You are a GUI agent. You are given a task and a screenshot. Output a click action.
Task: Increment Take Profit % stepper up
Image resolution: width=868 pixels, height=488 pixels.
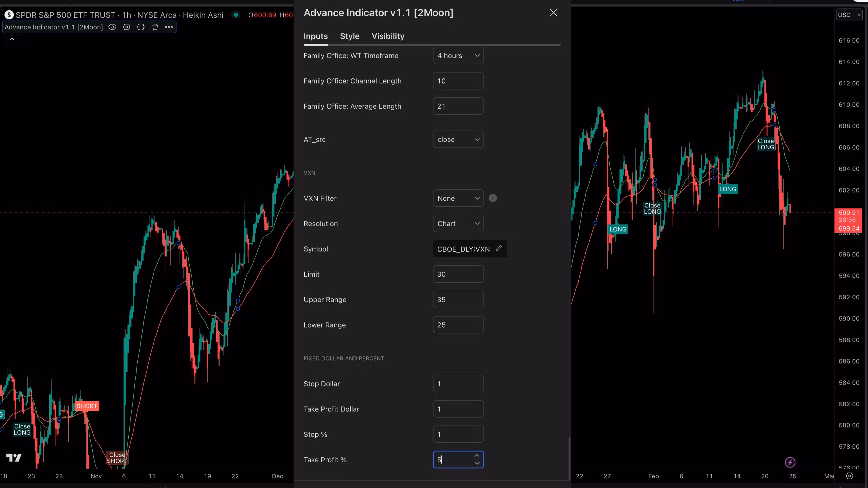click(477, 456)
